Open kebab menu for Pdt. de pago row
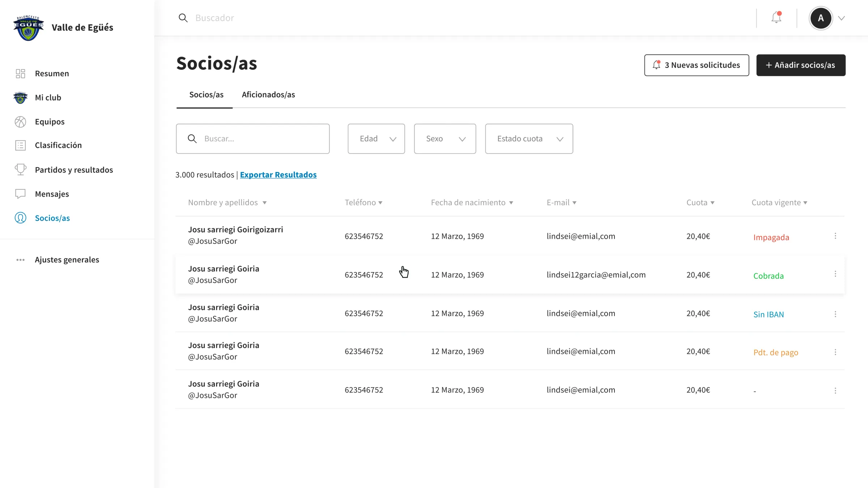 tap(835, 352)
